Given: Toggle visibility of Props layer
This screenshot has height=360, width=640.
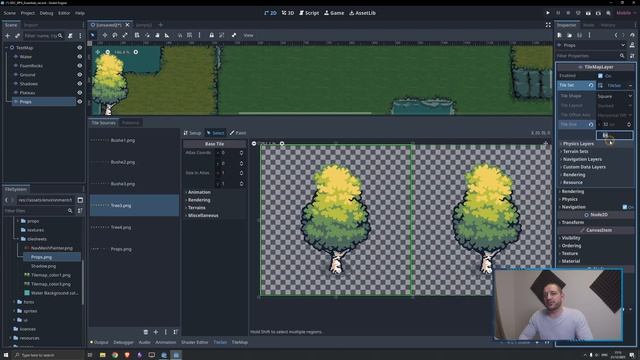Looking at the screenshot, I should pos(80,102).
